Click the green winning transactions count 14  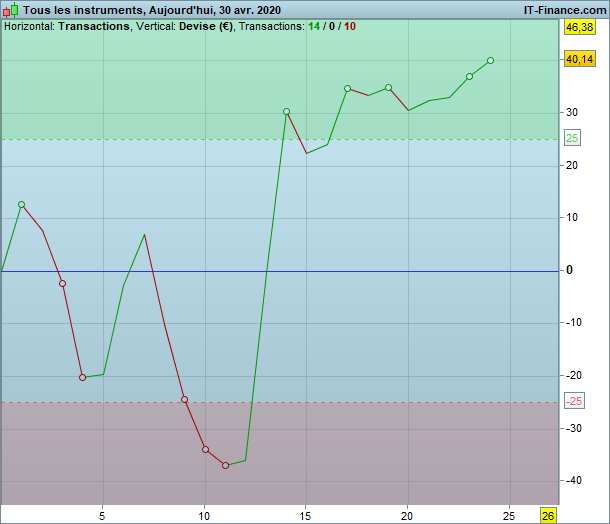(x=314, y=26)
